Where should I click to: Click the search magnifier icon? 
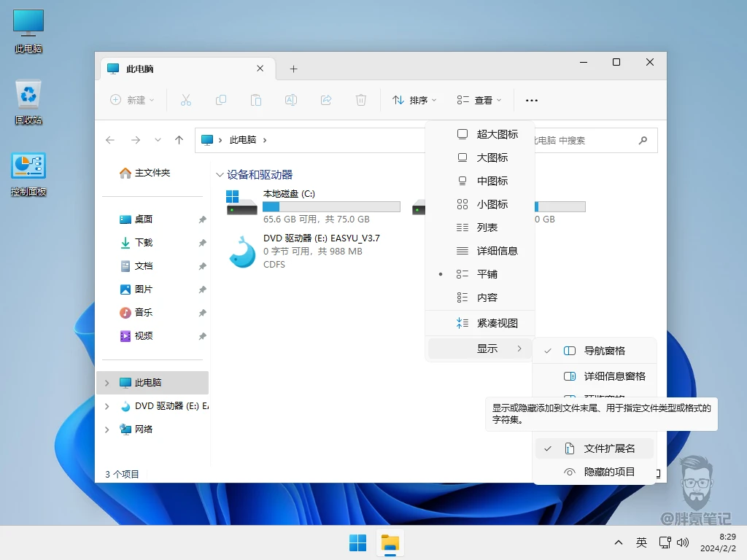tap(643, 140)
